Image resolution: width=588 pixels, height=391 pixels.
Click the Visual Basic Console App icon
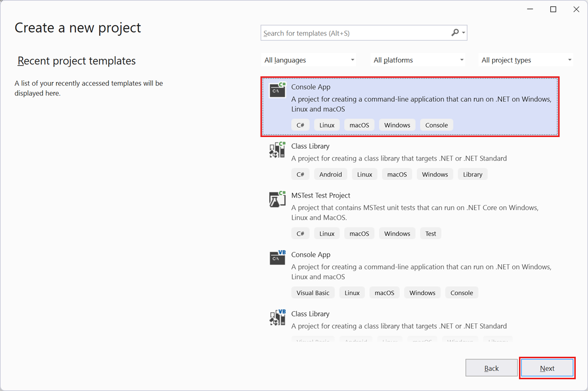[x=277, y=258]
